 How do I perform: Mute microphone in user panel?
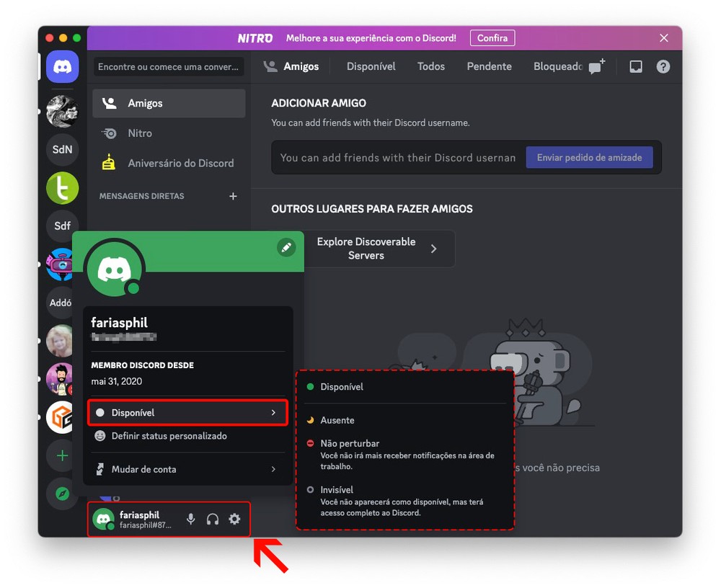pos(191,519)
